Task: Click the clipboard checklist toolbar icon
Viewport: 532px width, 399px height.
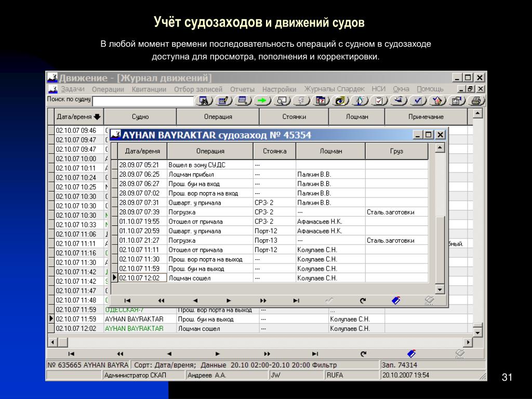Action: tap(379, 100)
